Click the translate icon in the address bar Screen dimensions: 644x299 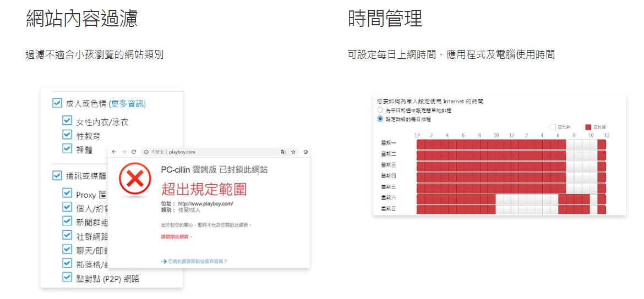pos(283,152)
